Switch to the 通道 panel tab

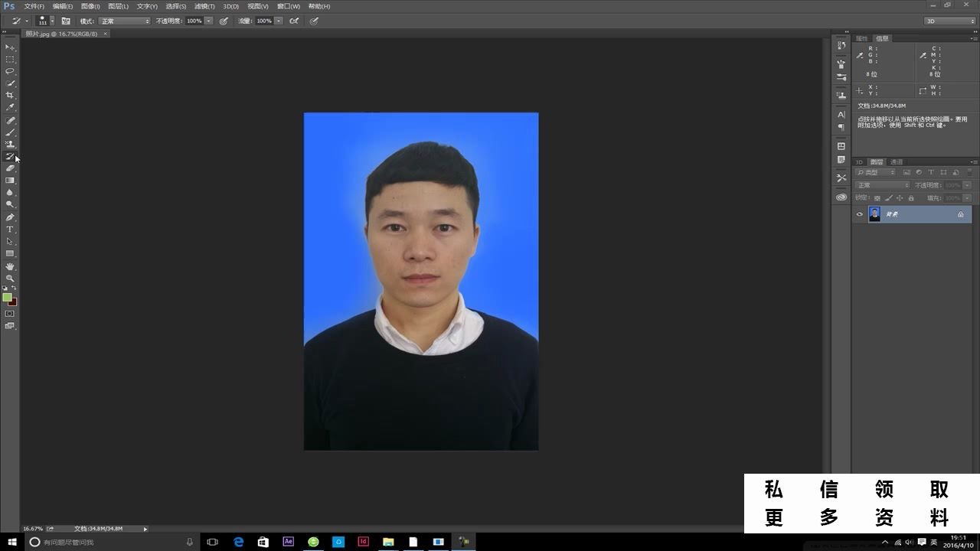[896, 162]
